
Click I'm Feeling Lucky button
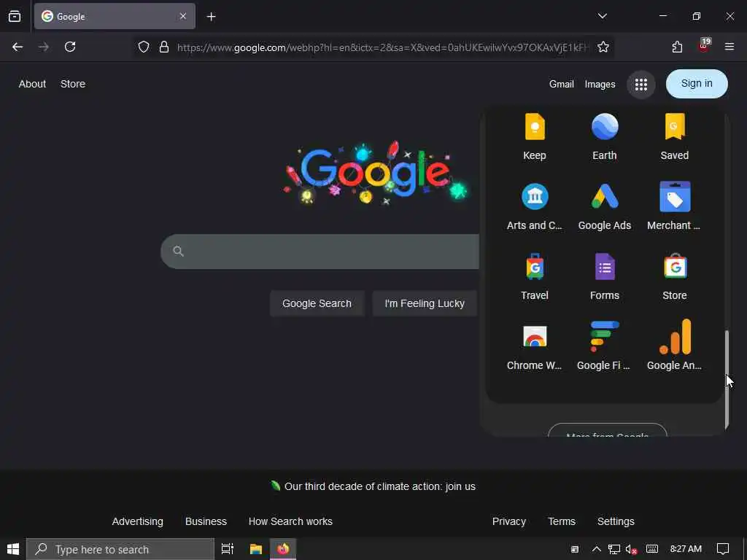pos(425,303)
